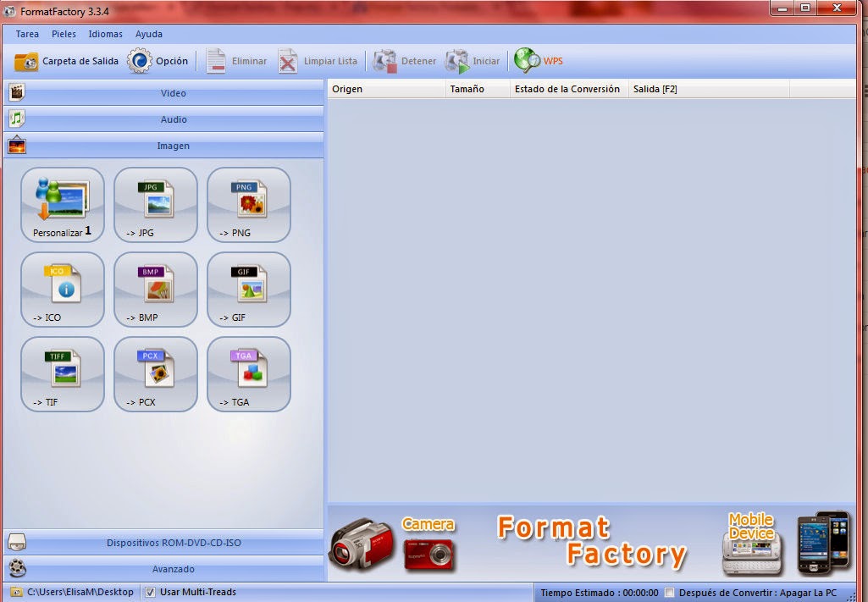Open the WPS globe icon

point(527,60)
